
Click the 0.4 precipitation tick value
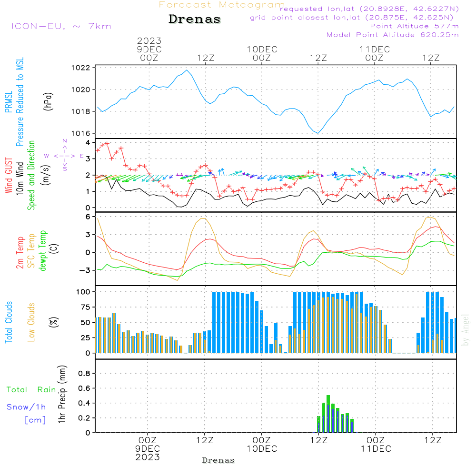coord(84,403)
